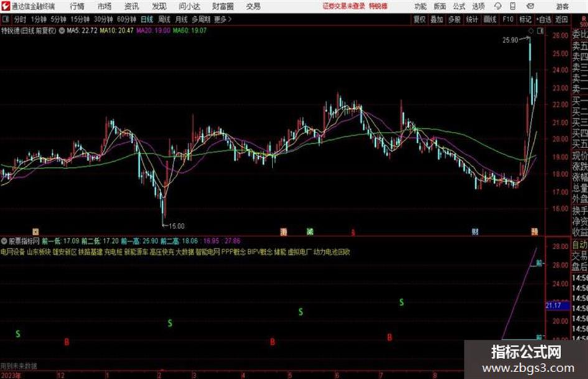
Task: Switch to the 5分钟 period tab
Action: 58,19
